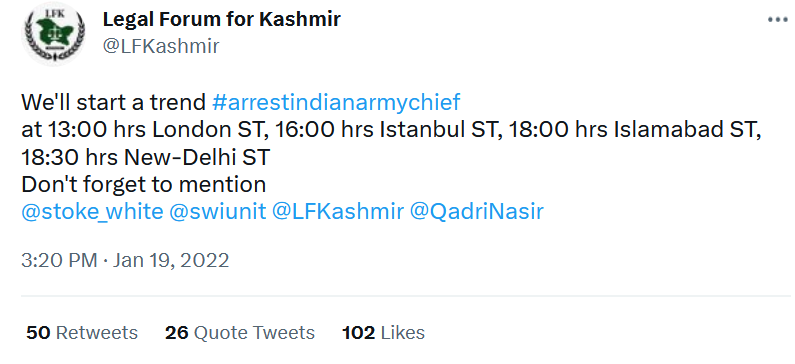Click the 3:20 PM · Jan 19, 2022 timestamp

coord(125,261)
